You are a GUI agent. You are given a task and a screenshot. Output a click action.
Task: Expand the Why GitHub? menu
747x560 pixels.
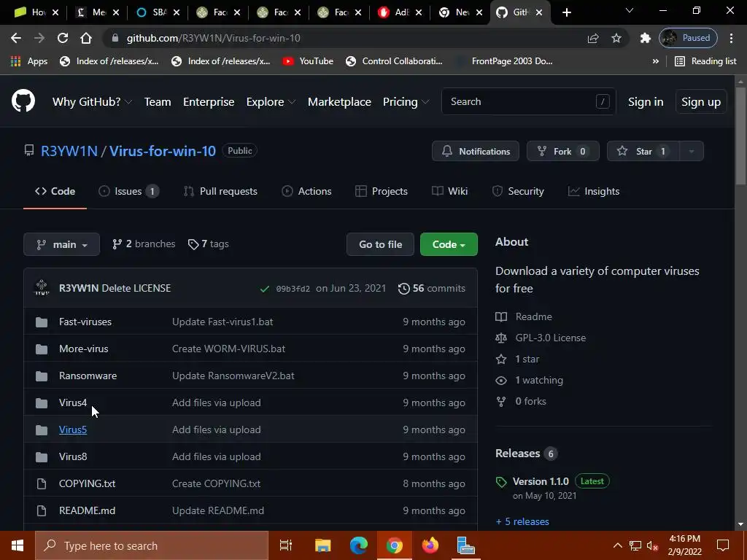pos(92,101)
